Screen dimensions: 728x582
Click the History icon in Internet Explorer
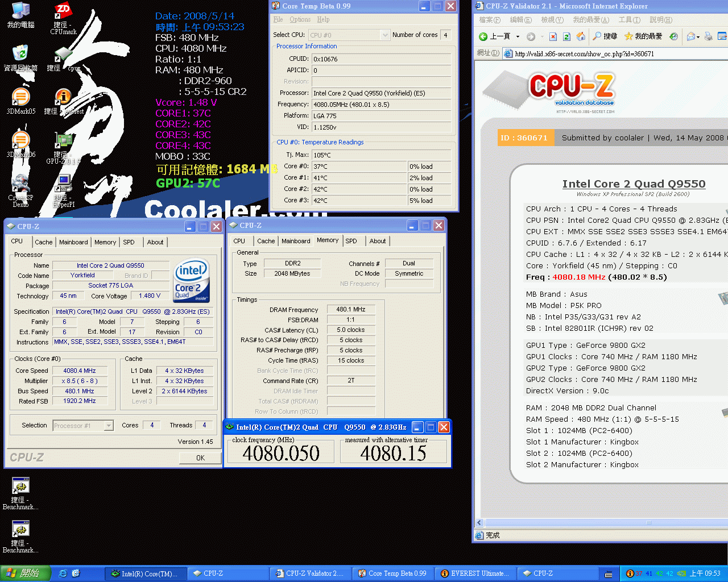click(x=673, y=36)
